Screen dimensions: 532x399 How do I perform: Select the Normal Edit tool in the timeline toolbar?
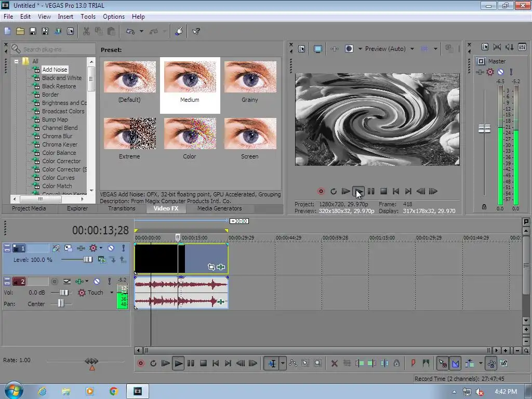pyautogui.click(x=271, y=363)
